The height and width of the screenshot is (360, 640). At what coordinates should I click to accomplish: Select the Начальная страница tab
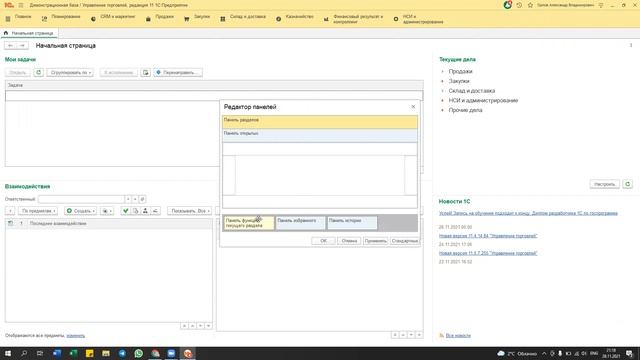coord(29,33)
